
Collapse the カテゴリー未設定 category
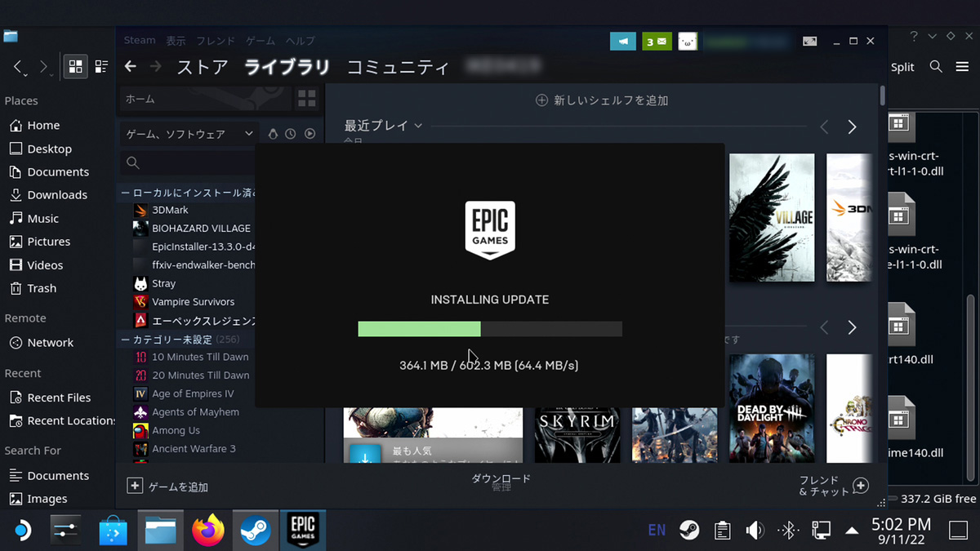tap(125, 340)
